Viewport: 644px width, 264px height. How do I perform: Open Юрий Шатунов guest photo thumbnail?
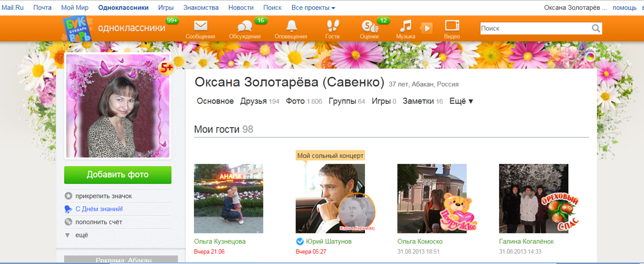point(330,198)
